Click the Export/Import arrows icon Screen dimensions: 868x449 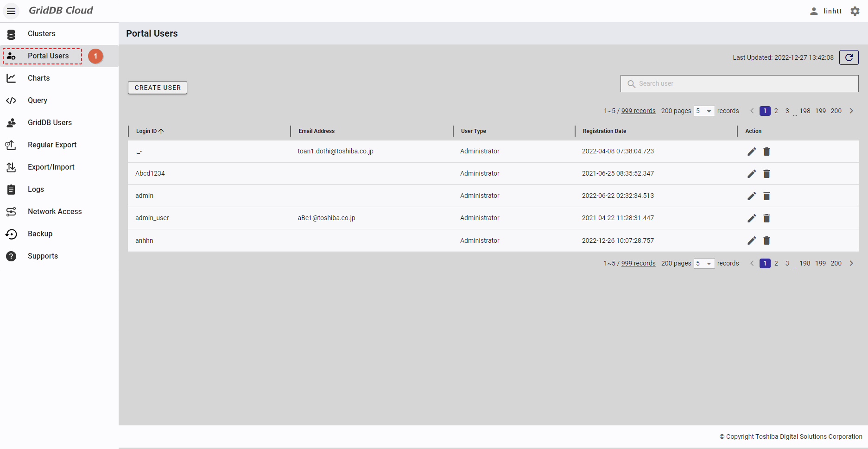tap(11, 167)
